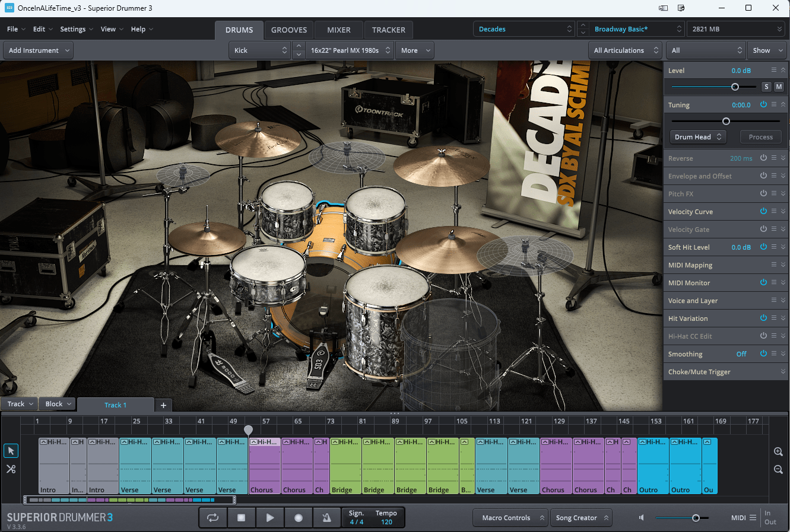This screenshot has width=790, height=532.
Task: Start playback with the play button
Action: tap(270, 518)
